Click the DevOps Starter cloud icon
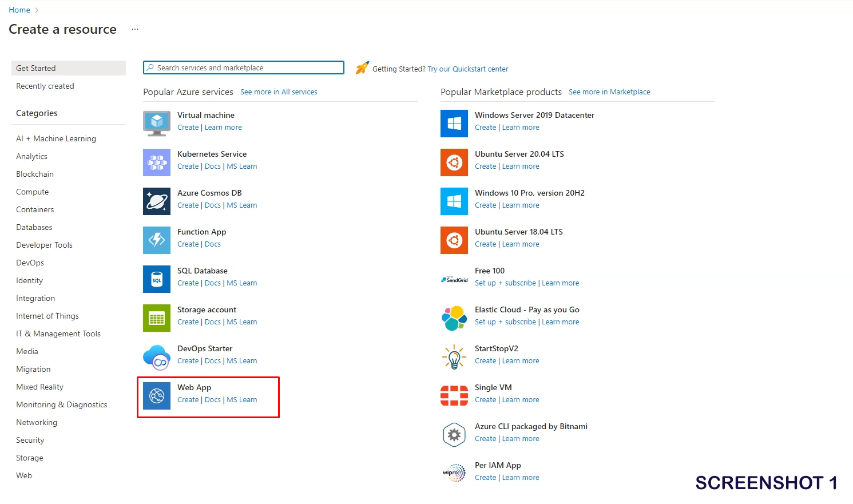Viewport: 853px width, 504px height. pos(156,357)
